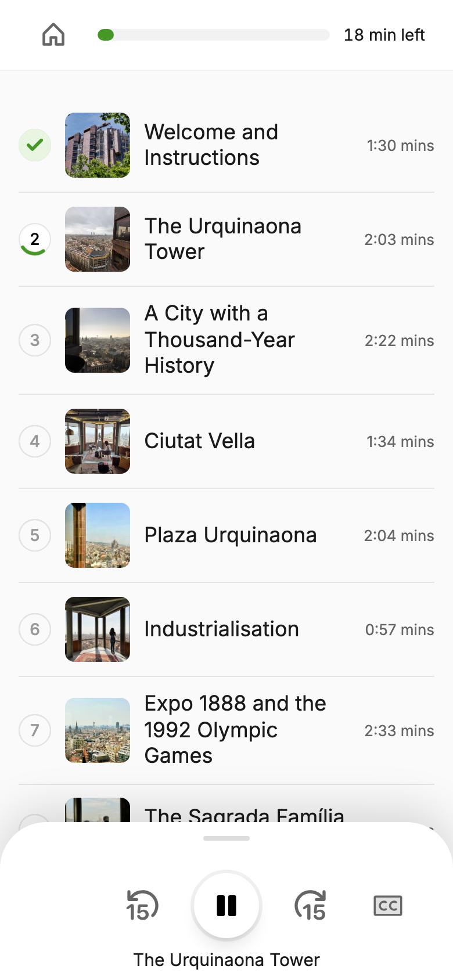Play the Plaza Urquinaona track
Screen dimensions: 453x980
tap(231, 535)
